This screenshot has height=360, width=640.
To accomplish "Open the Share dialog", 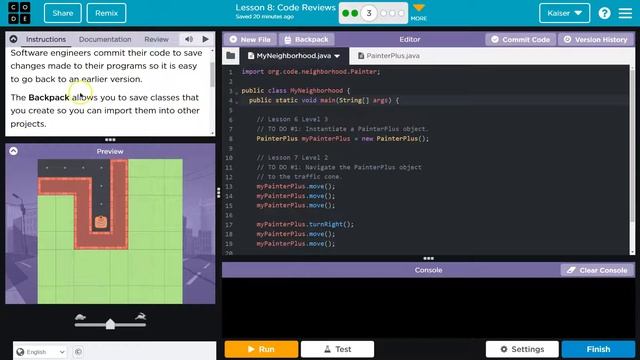I will (62, 13).
